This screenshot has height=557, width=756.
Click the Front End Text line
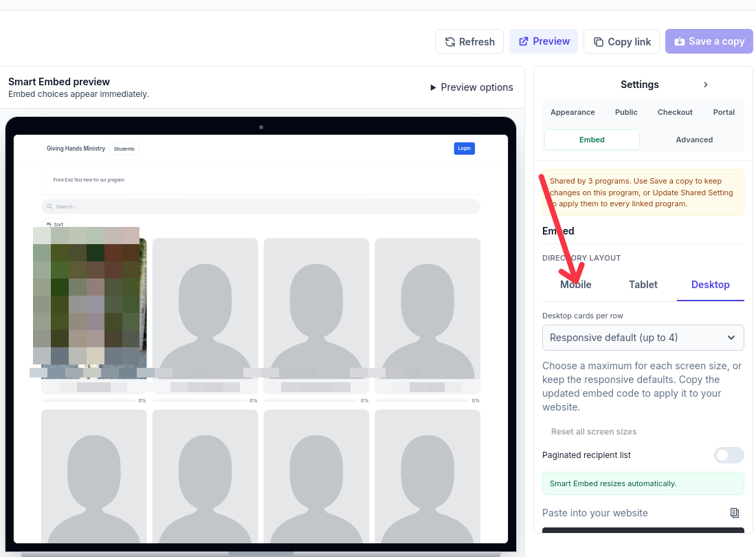(89, 180)
